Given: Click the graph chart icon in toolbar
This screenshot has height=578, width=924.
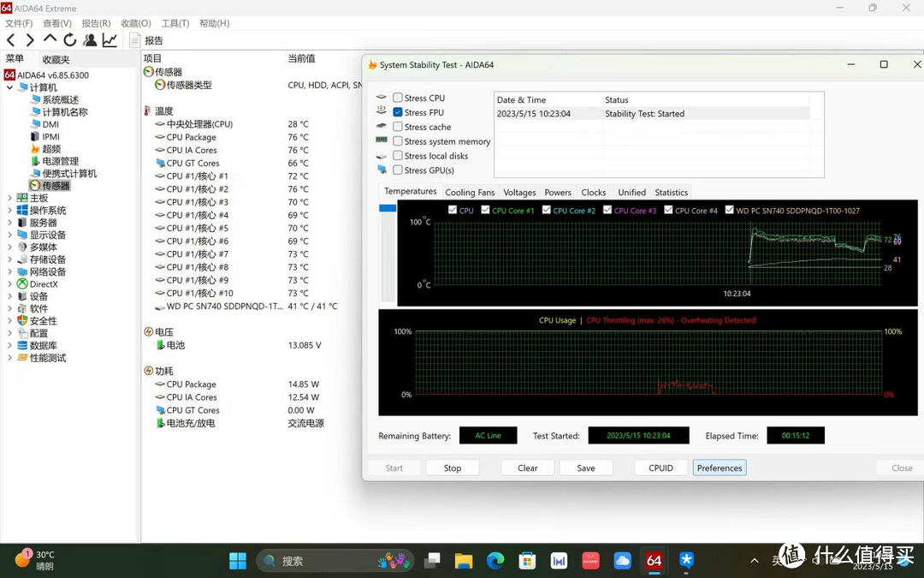Looking at the screenshot, I should point(109,39).
